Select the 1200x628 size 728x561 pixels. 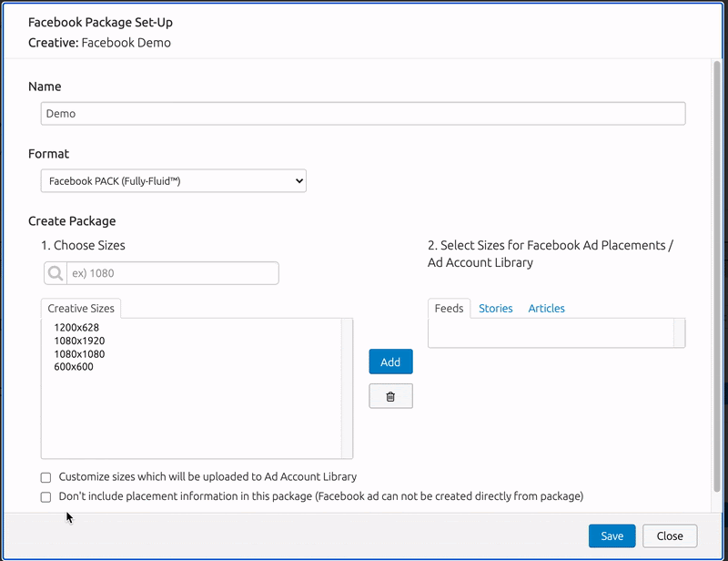[x=76, y=327]
